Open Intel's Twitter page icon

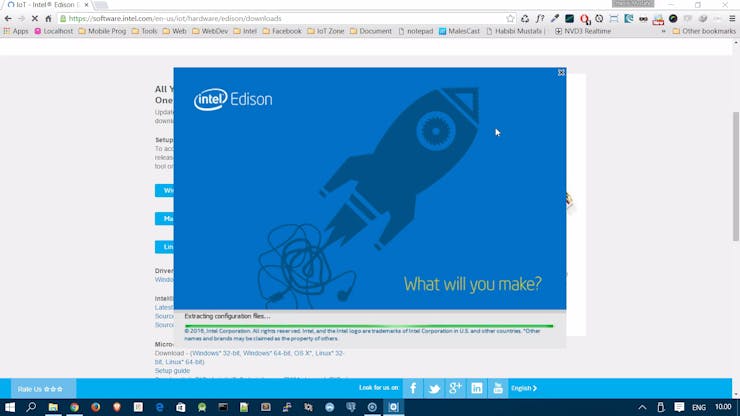(x=434, y=388)
